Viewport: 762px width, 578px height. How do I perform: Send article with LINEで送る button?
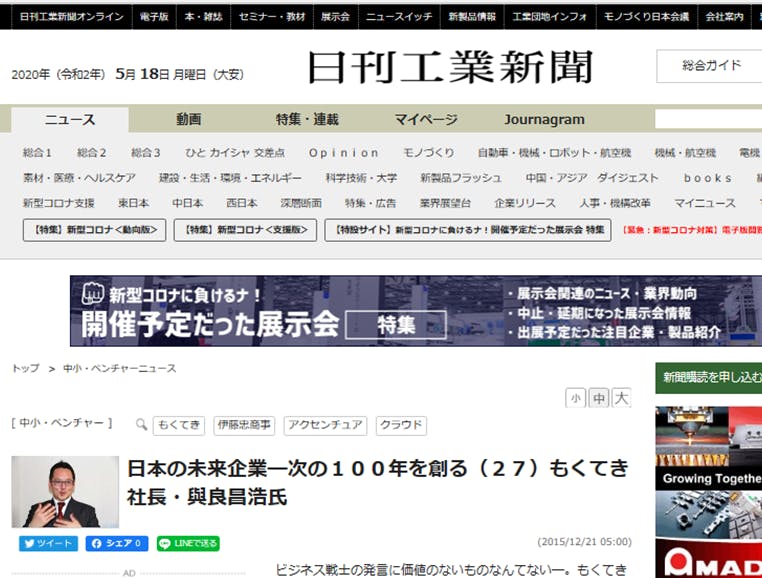point(187,544)
